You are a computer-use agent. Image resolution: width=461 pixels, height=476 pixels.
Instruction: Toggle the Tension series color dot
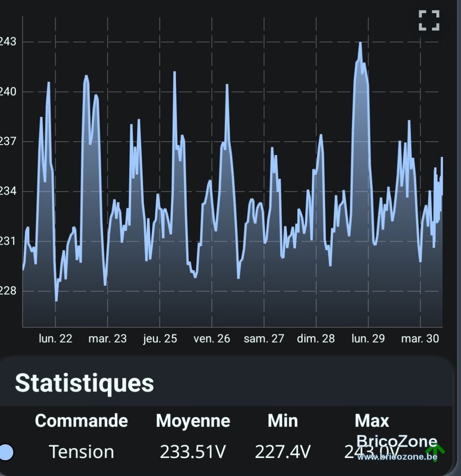(6, 452)
